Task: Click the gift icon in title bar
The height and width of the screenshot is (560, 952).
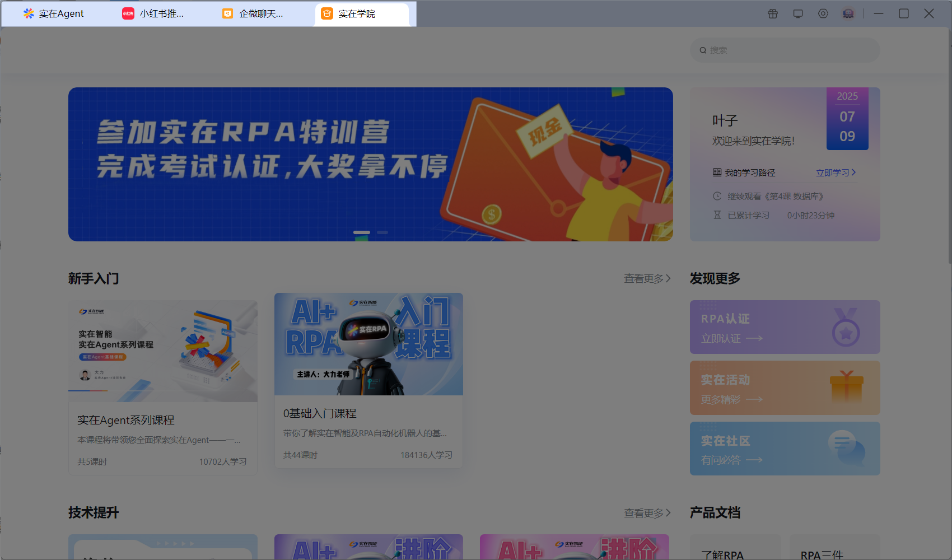Action: [x=773, y=13]
